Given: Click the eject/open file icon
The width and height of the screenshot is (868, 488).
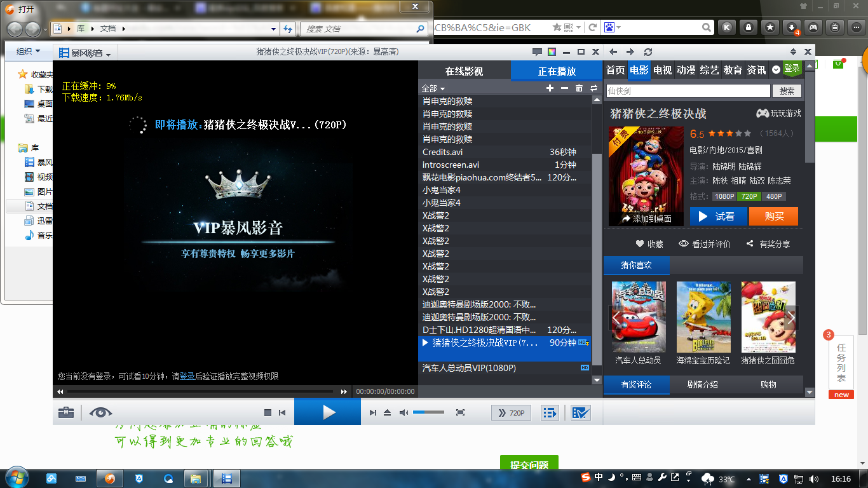Looking at the screenshot, I should (388, 413).
